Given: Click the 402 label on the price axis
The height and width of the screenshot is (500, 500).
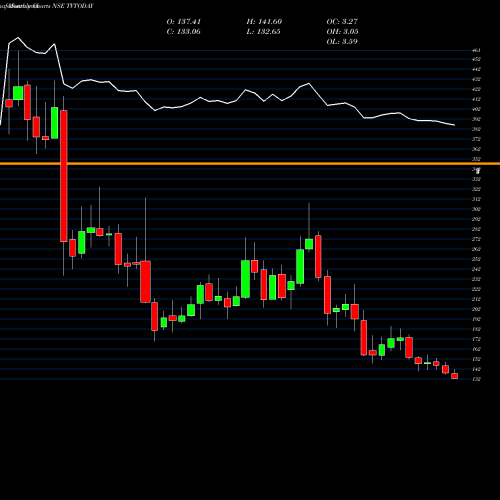Looking at the screenshot, I should tap(476, 109).
